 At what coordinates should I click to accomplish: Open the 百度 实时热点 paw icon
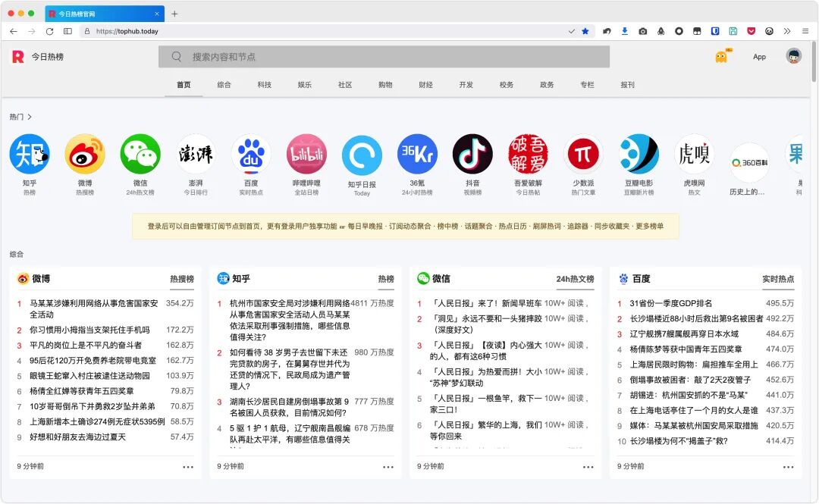[x=251, y=154]
